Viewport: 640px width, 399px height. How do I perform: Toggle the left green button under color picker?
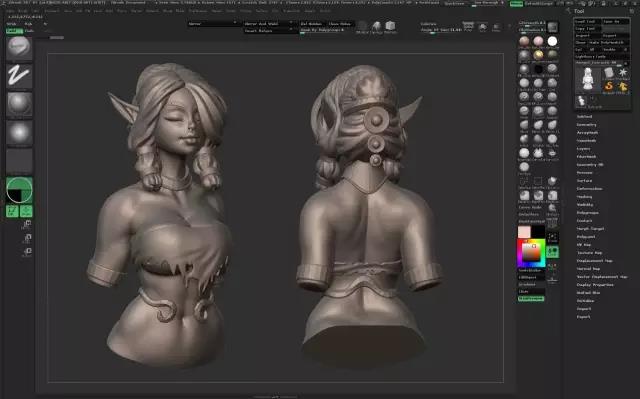coord(12,211)
